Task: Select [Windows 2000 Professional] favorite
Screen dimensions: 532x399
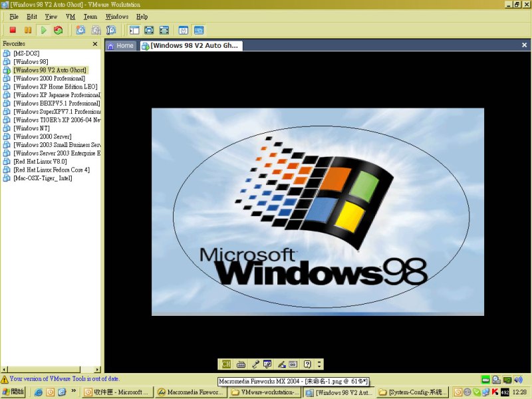Action: point(49,78)
